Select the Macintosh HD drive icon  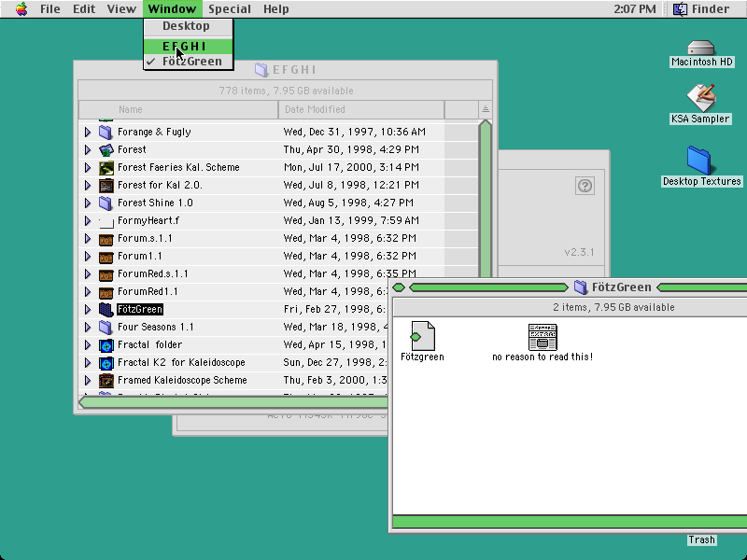[x=701, y=49]
